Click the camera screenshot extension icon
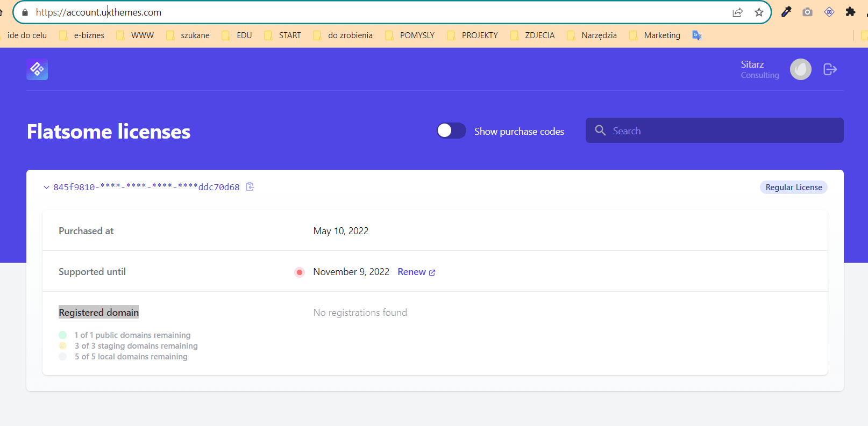Image resolution: width=868 pixels, height=426 pixels. pyautogui.click(x=807, y=12)
